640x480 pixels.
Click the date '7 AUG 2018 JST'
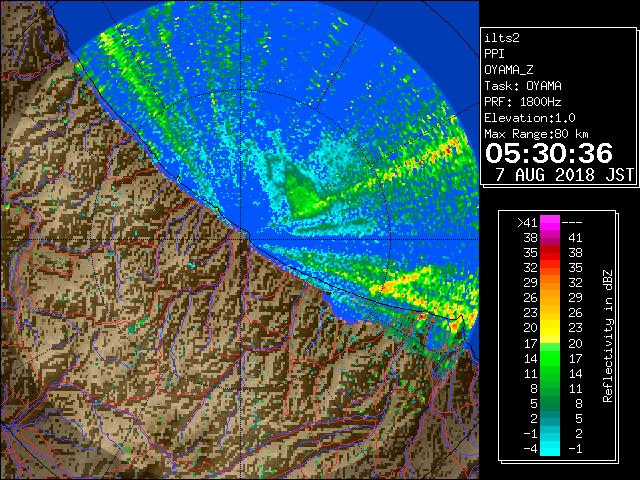click(x=565, y=174)
